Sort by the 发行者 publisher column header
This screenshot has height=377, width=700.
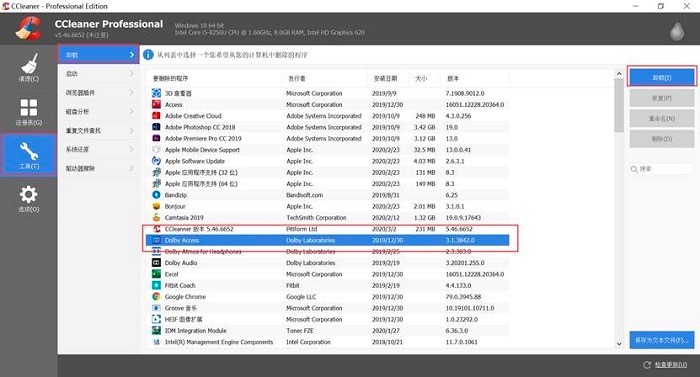(324, 78)
